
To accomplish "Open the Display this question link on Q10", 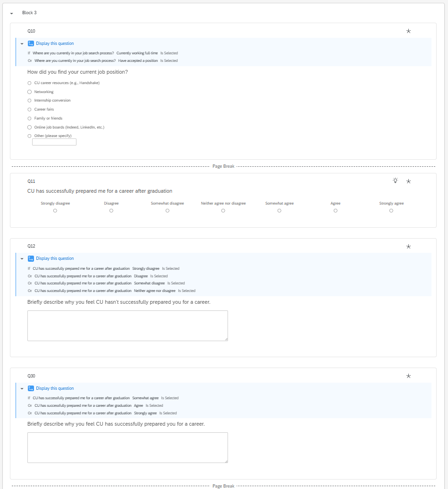I will click(x=54, y=43).
